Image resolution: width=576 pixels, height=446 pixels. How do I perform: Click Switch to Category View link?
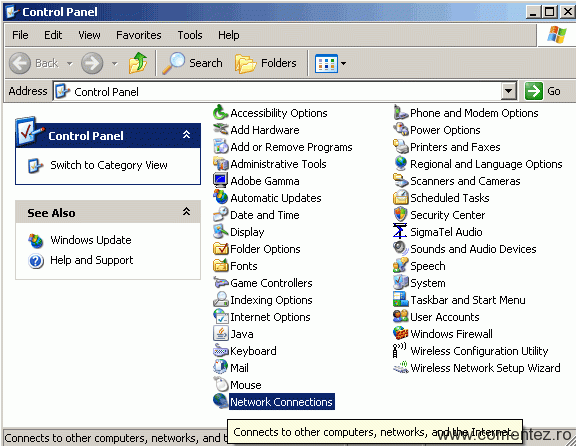tap(109, 165)
